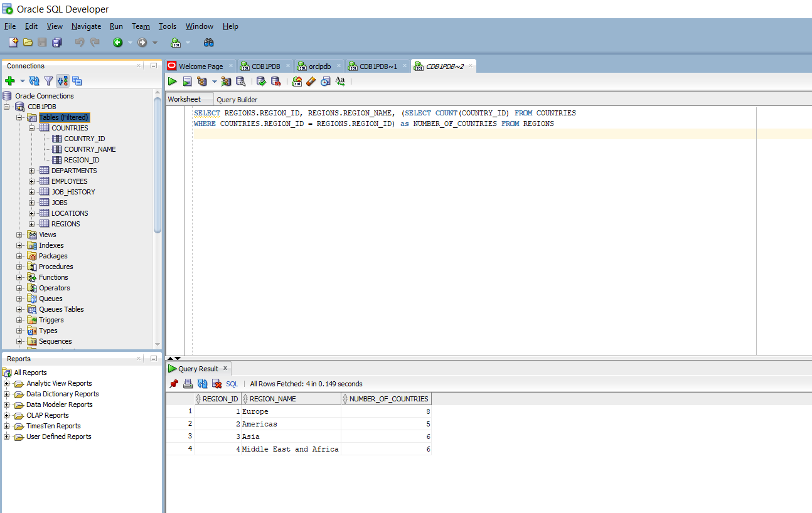
Task: Click the Unshared SQL Worksheet icon
Action: click(x=297, y=82)
